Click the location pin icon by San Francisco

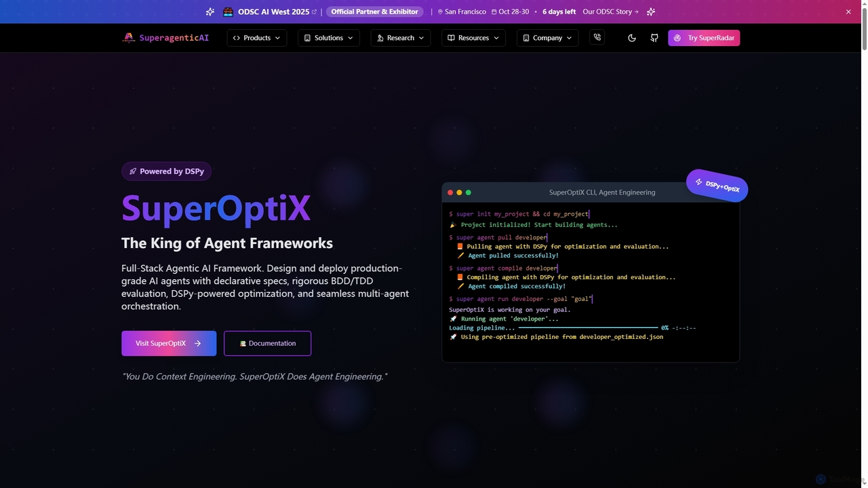click(440, 12)
